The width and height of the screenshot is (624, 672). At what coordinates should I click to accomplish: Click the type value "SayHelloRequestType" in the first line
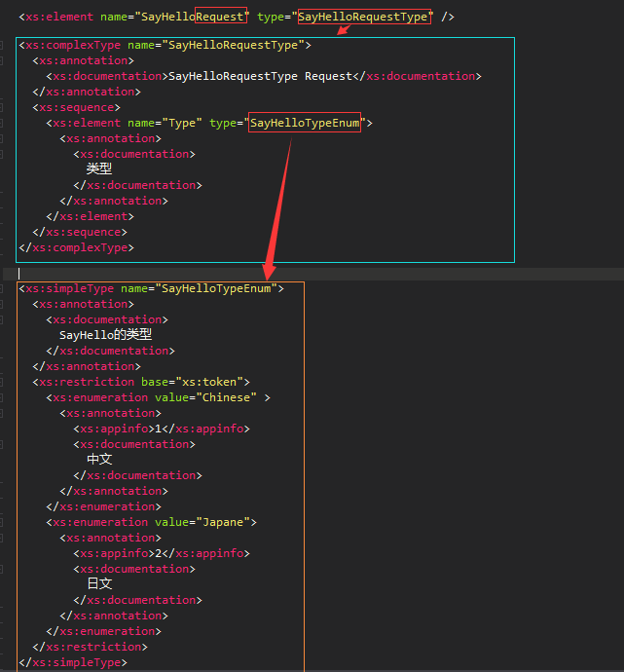pos(363,17)
